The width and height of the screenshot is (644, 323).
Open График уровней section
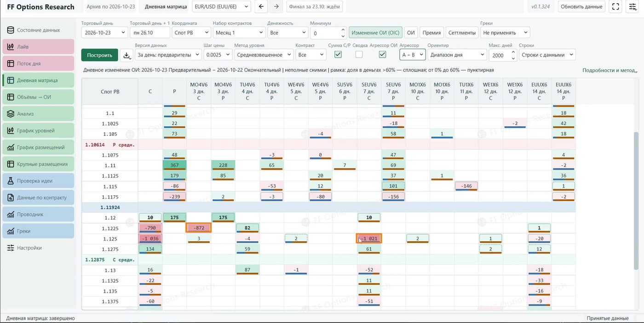(x=38, y=130)
